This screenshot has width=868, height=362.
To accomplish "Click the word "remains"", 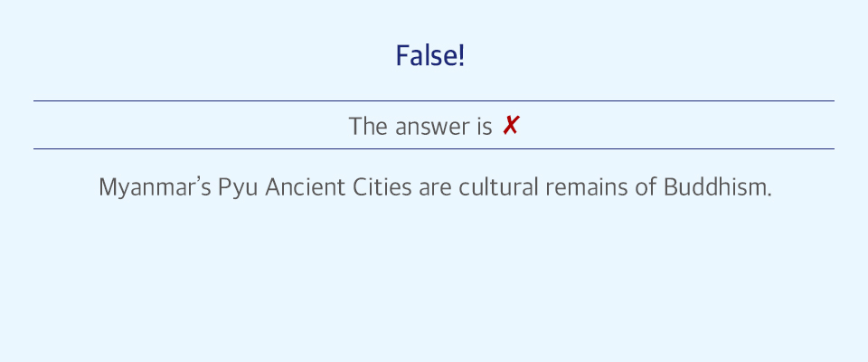I will 586,187.
